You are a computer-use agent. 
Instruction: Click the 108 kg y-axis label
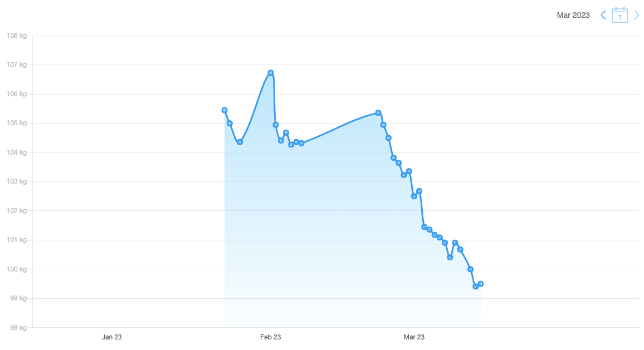pos(16,36)
